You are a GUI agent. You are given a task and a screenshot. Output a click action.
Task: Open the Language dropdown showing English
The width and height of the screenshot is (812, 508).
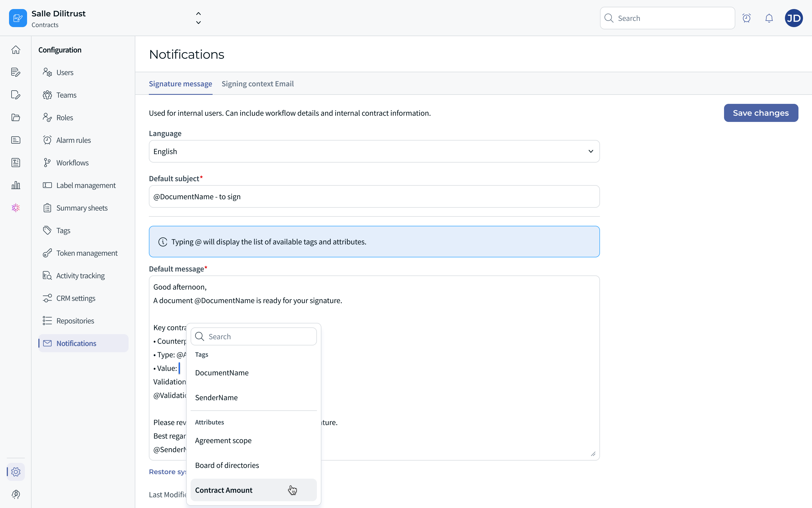[374, 151]
